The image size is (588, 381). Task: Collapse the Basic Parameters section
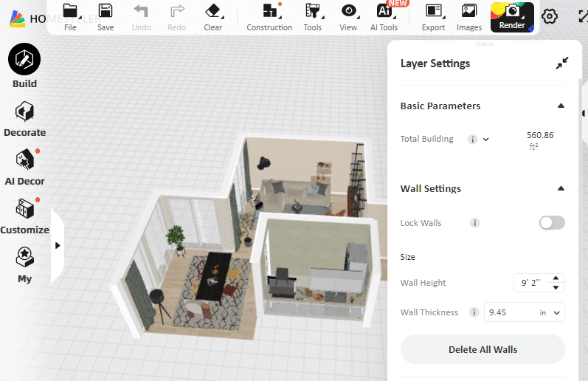(x=561, y=106)
